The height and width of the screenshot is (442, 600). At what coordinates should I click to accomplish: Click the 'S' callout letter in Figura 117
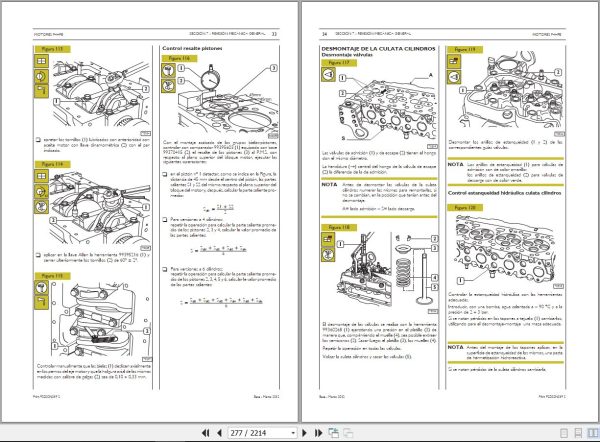tap(343, 139)
